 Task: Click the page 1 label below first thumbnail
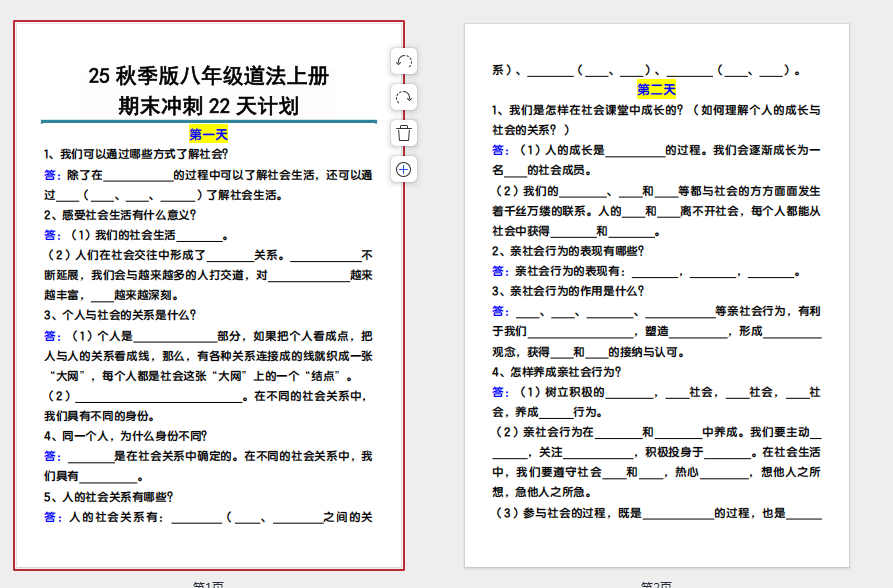click(x=209, y=584)
